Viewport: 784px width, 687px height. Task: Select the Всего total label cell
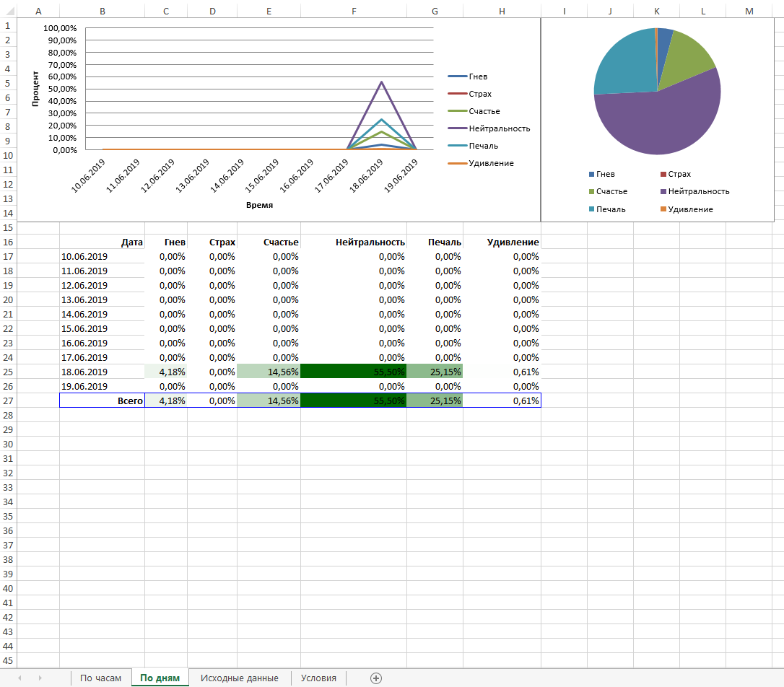click(x=102, y=401)
